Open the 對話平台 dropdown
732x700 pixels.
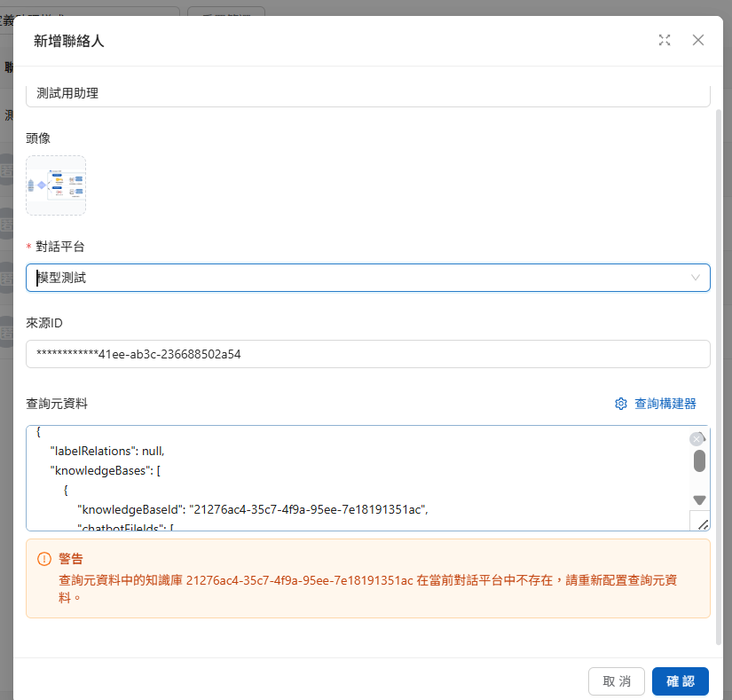(355, 278)
